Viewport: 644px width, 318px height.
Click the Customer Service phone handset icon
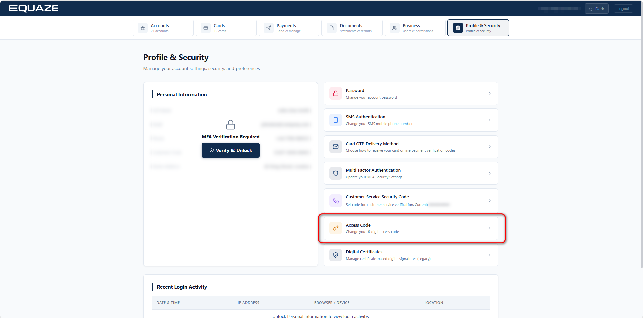[x=336, y=201]
